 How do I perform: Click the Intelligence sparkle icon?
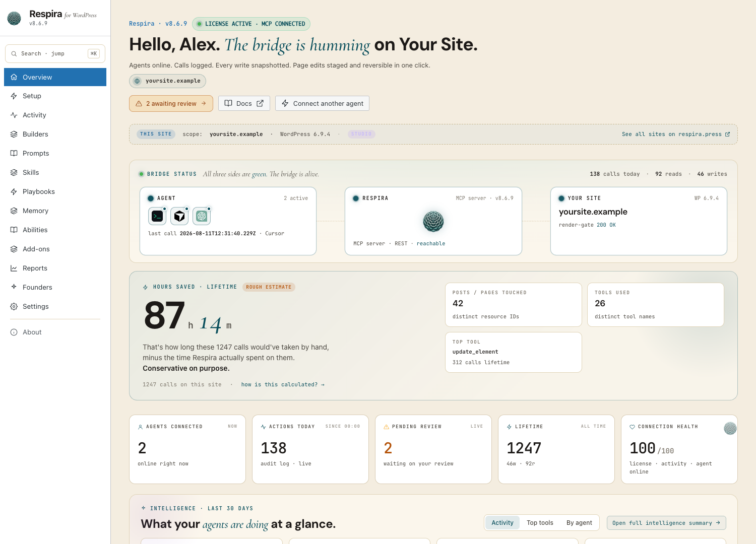[144, 508]
